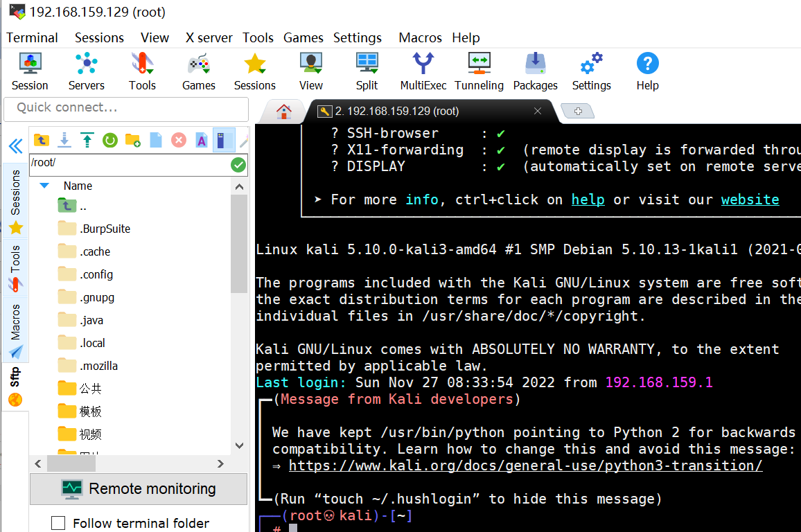Select the 模板 folder
The image size is (801, 532).
pos(80,411)
